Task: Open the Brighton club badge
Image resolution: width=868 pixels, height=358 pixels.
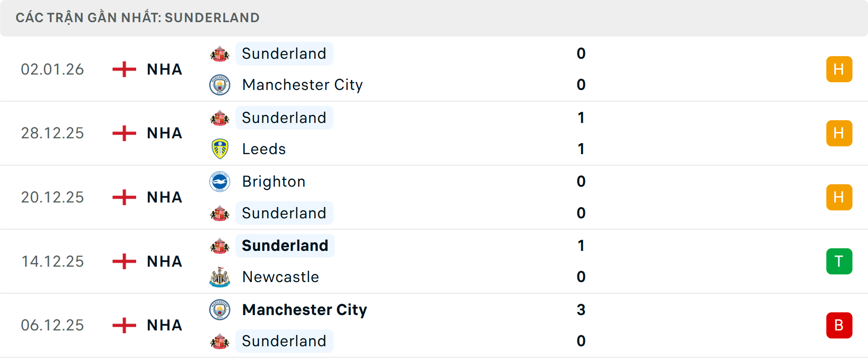Action: (x=220, y=181)
